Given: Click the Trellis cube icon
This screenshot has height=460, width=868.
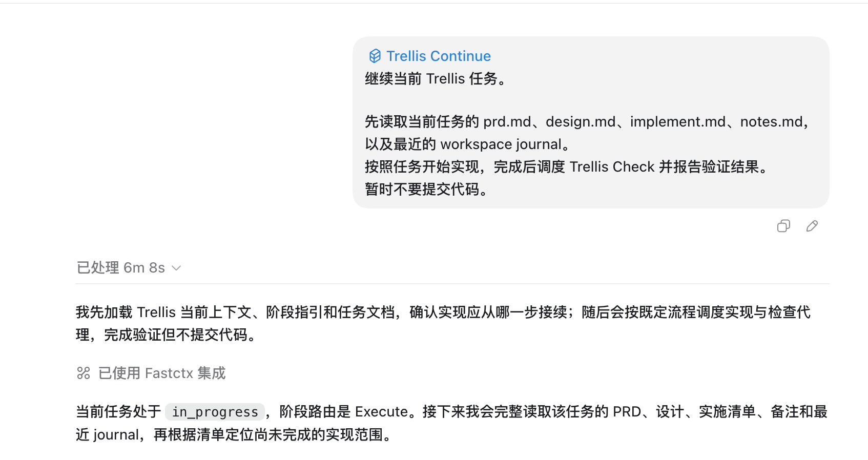Looking at the screenshot, I should click(x=375, y=56).
